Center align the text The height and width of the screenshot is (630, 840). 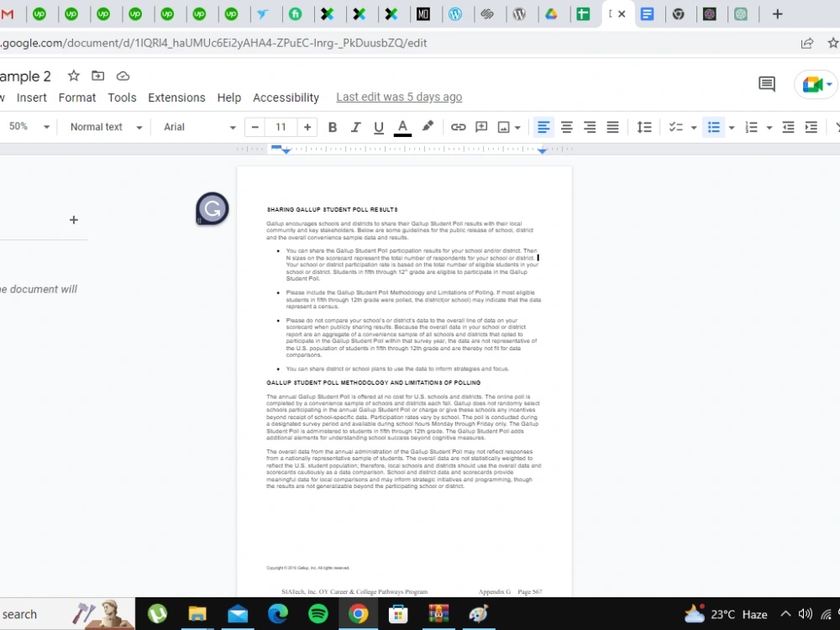point(566,127)
